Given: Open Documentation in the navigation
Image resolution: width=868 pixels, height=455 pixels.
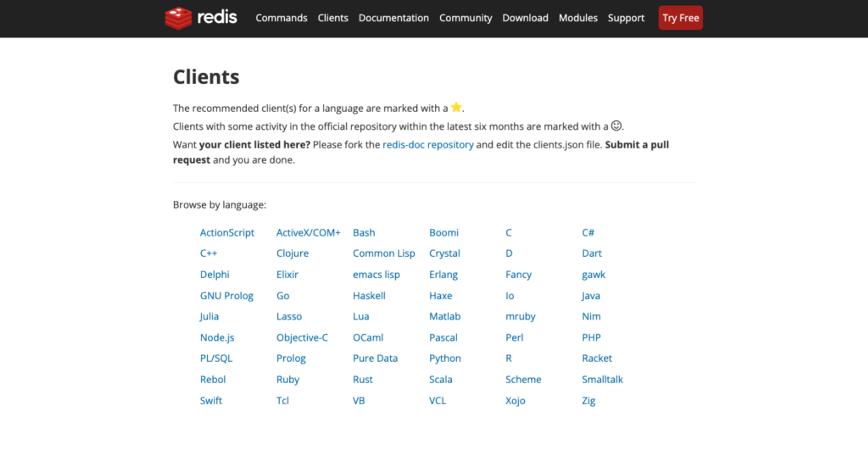Looking at the screenshot, I should [x=394, y=18].
